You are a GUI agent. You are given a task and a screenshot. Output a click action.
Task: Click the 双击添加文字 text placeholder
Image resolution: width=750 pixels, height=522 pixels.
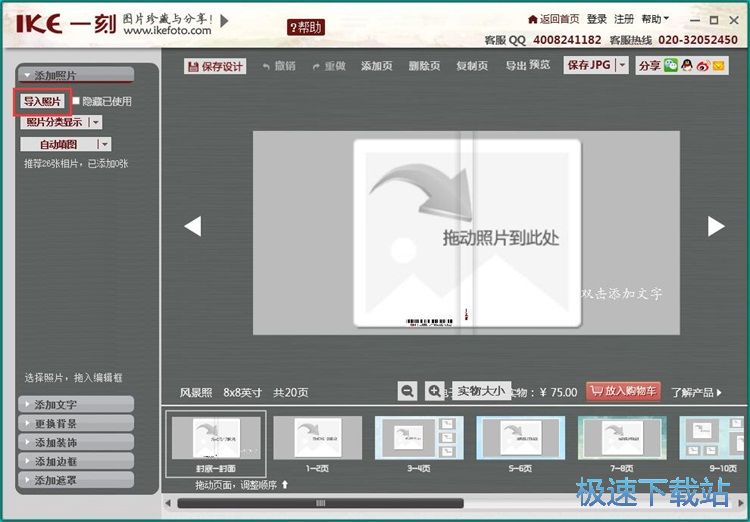pyautogui.click(x=622, y=293)
